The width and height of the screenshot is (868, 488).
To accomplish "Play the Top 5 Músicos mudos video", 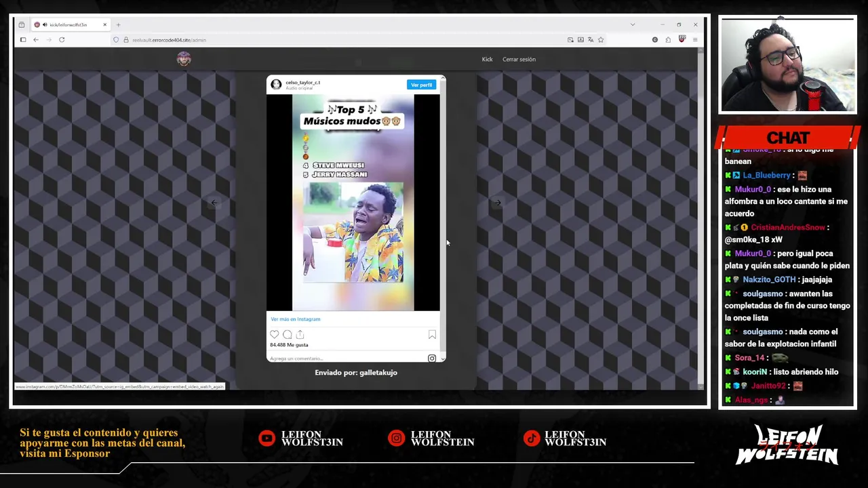I will click(x=353, y=202).
